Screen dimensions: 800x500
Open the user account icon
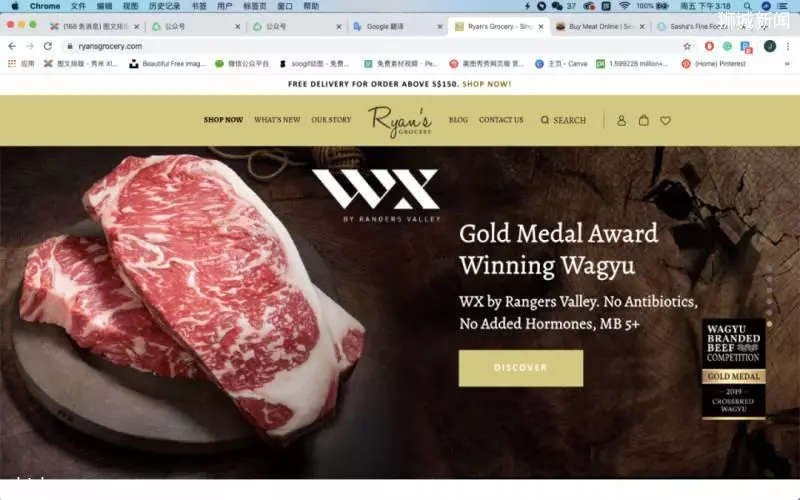[621, 120]
